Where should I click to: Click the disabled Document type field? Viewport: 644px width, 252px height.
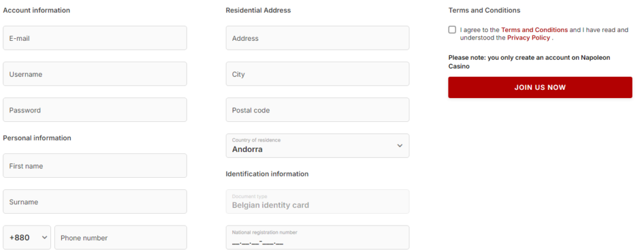pyautogui.click(x=317, y=202)
